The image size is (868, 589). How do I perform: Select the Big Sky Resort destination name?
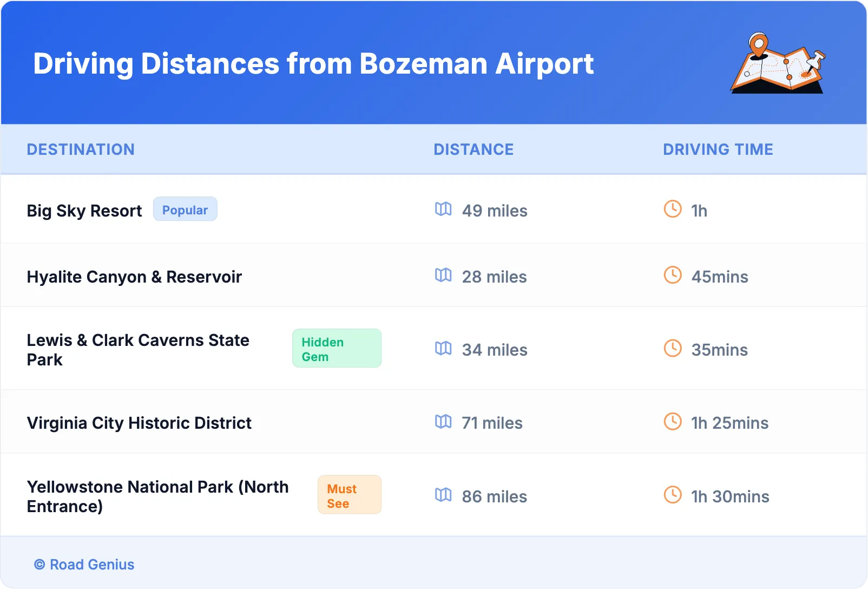click(84, 211)
